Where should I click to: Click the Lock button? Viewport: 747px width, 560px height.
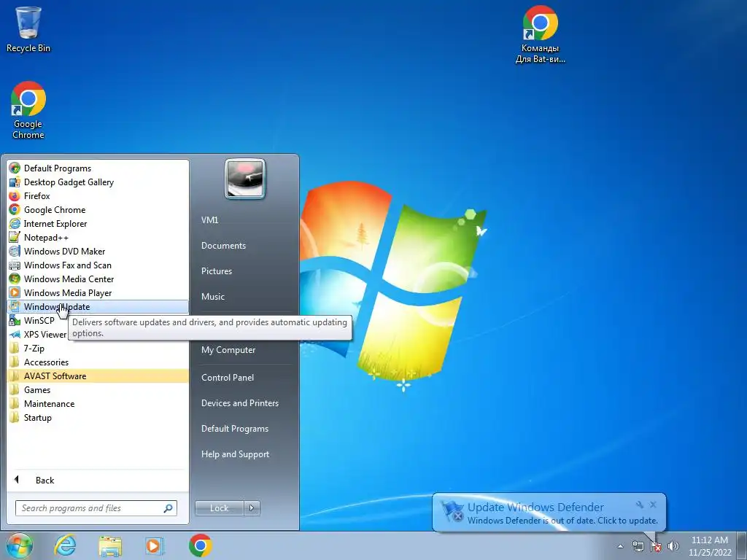pyautogui.click(x=219, y=508)
